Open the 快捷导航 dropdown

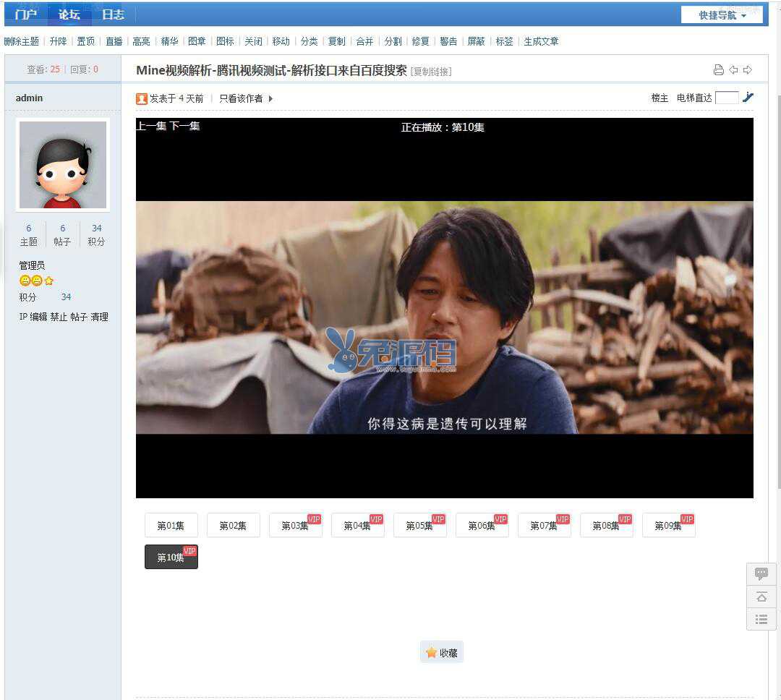pyautogui.click(x=722, y=15)
